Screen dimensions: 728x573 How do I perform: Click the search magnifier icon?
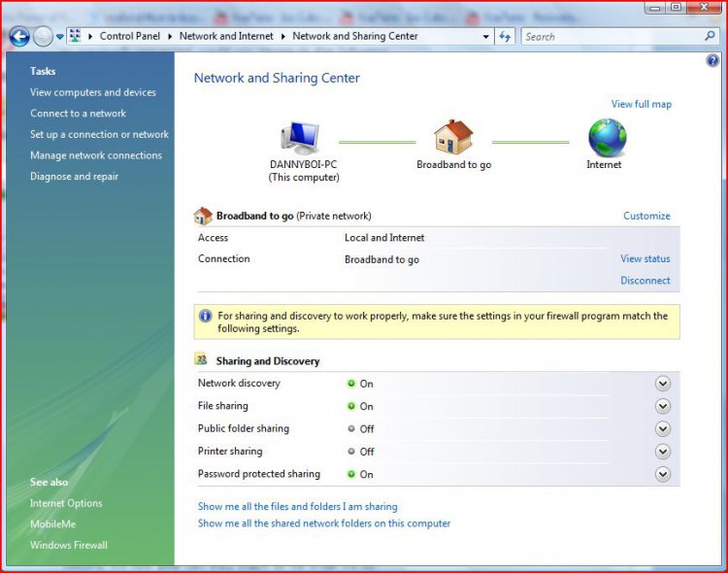[710, 37]
